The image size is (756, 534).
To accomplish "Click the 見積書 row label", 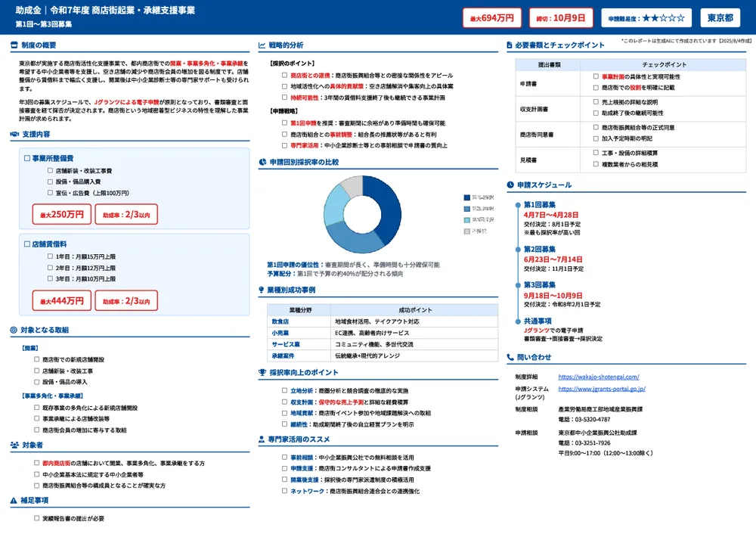I will point(528,160).
